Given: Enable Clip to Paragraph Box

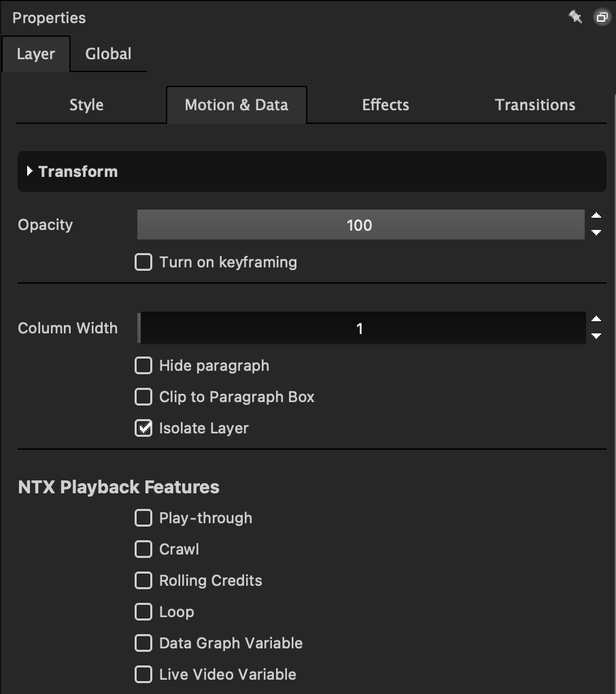Looking at the screenshot, I should click(x=143, y=397).
